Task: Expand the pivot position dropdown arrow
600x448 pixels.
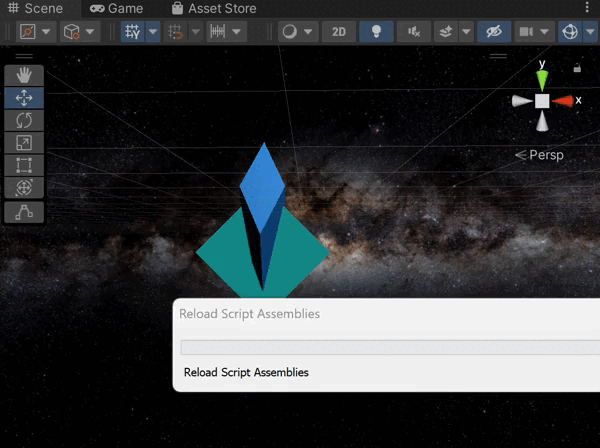Action: point(46,31)
